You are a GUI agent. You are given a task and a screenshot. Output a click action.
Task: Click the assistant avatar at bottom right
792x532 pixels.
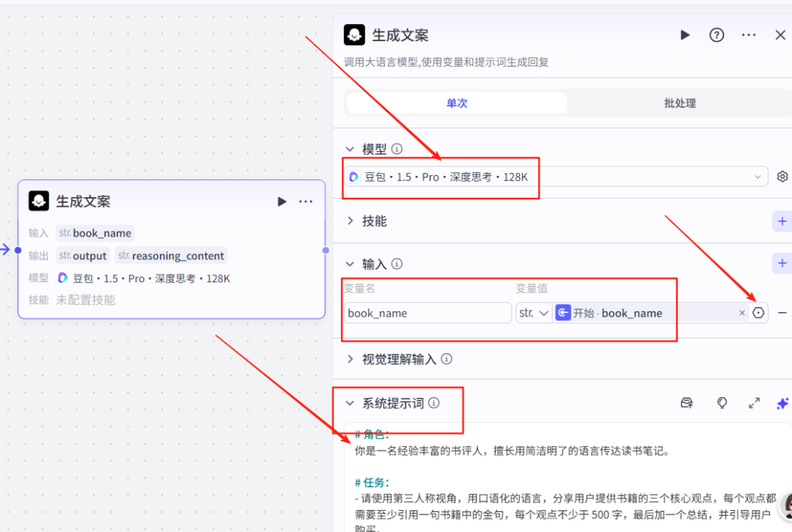[787, 506]
